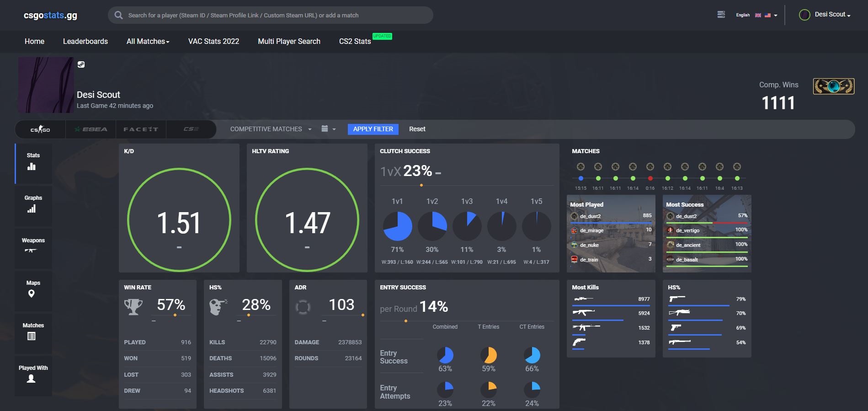Open the calendar date filter dropdown
Image resolution: width=868 pixels, height=411 pixels.
328,129
